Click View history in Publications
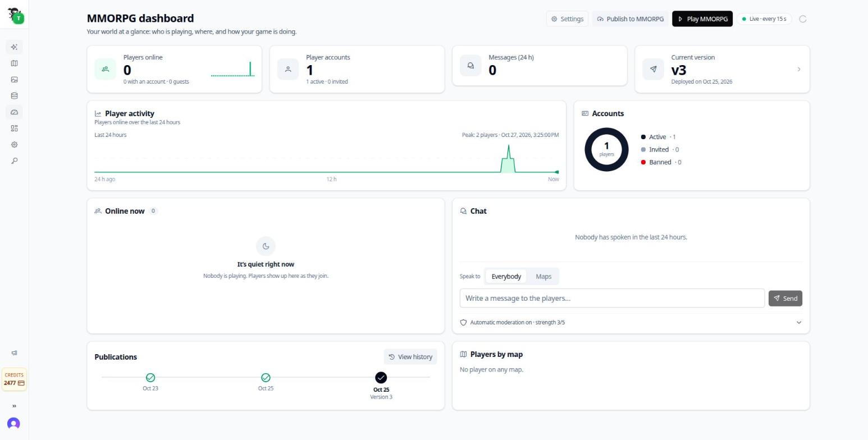The height and width of the screenshot is (440, 868). click(x=410, y=357)
